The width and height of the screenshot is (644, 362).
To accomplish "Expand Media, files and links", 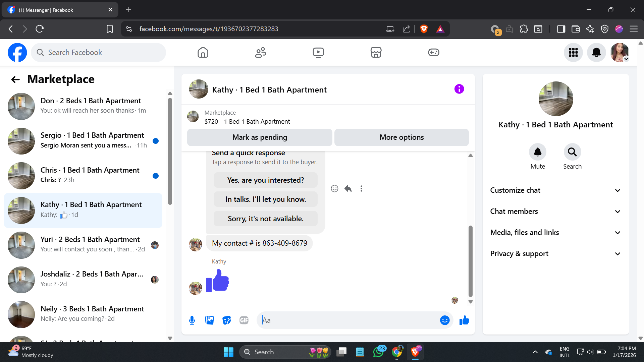I will [555, 233].
